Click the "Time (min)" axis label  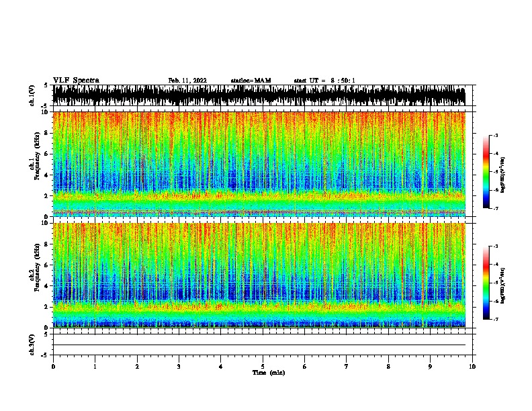(269, 373)
